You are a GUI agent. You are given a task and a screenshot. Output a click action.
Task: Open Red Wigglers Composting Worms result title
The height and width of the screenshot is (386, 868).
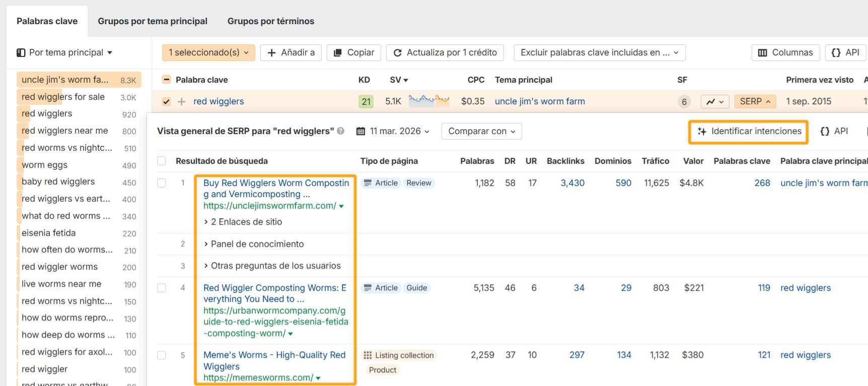pyautogui.click(x=275, y=293)
